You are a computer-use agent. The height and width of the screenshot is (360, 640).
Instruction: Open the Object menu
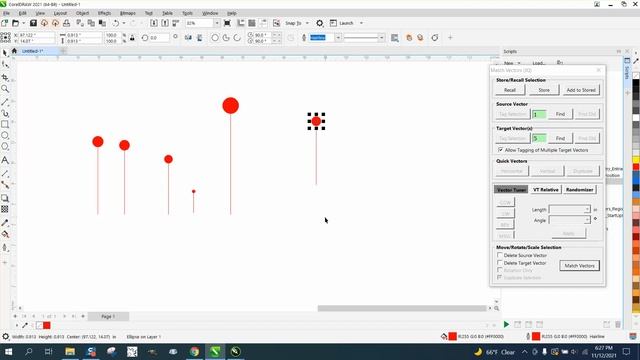coord(82,13)
